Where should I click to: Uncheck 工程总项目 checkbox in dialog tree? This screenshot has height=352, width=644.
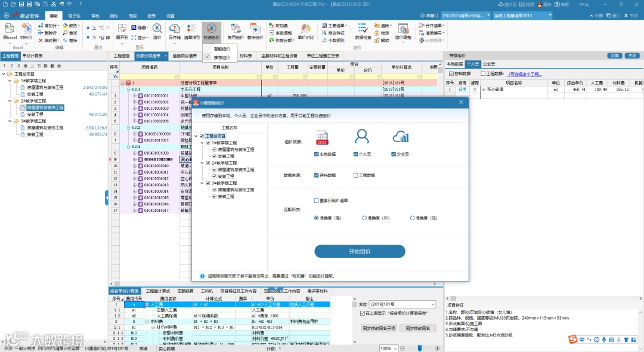click(x=202, y=136)
